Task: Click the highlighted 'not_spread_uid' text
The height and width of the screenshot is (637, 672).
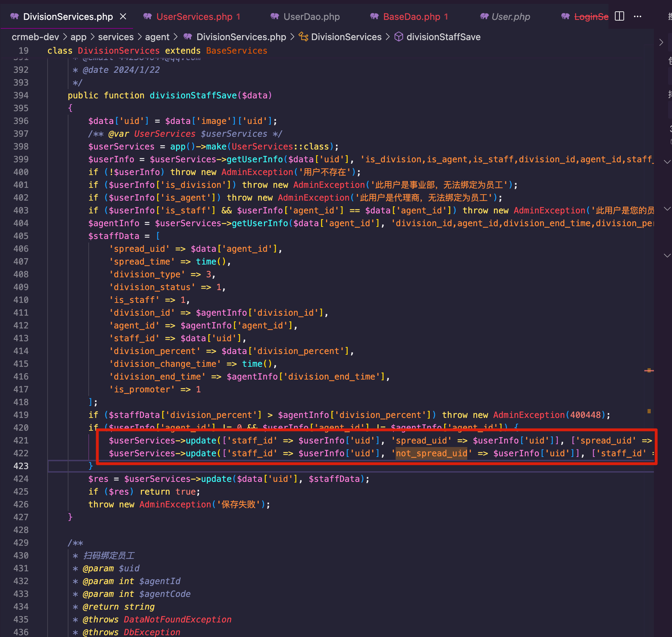Action: pyautogui.click(x=431, y=453)
